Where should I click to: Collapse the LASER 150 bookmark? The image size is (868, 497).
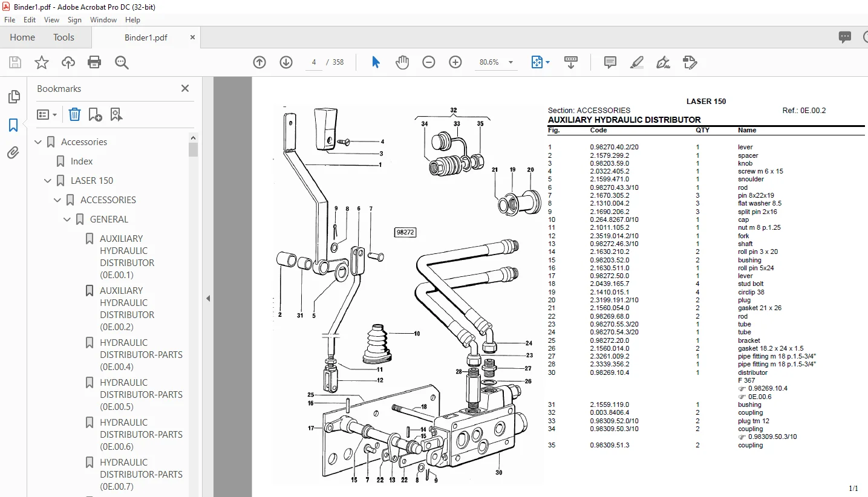point(48,181)
